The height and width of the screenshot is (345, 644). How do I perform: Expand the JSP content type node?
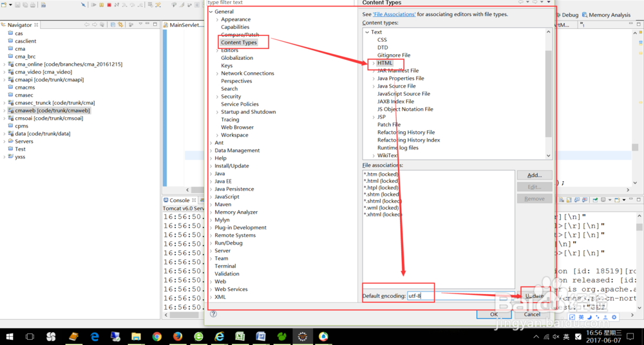(374, 117)
